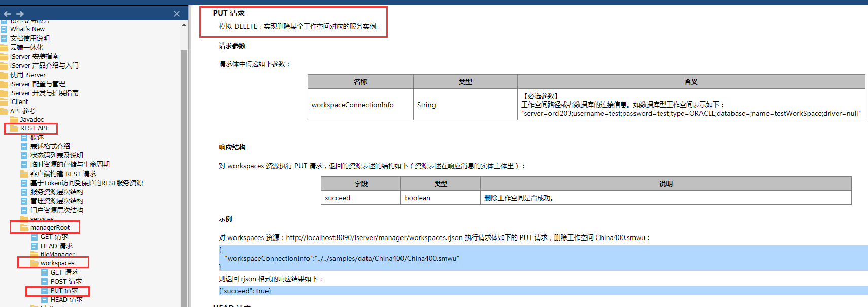Click the 名称 column header

coord(360,82)
